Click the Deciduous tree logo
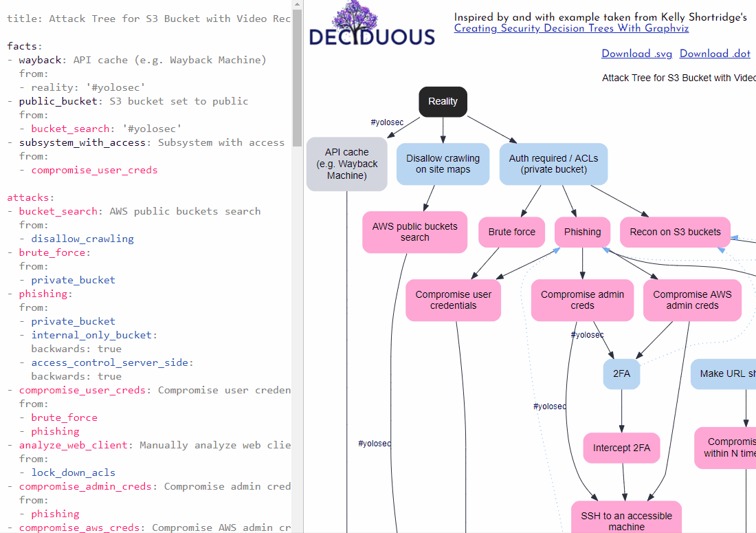Viewport: 756px width, 533px height. 372,23
